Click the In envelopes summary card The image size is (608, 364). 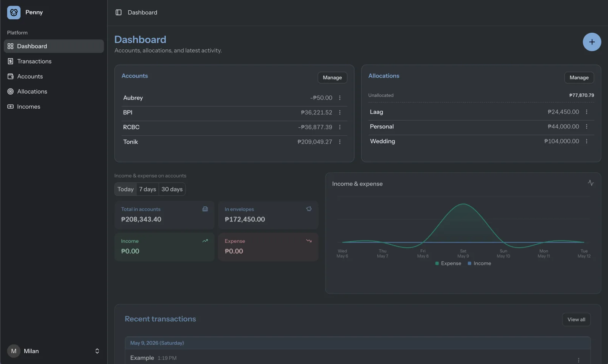point(268,215)
